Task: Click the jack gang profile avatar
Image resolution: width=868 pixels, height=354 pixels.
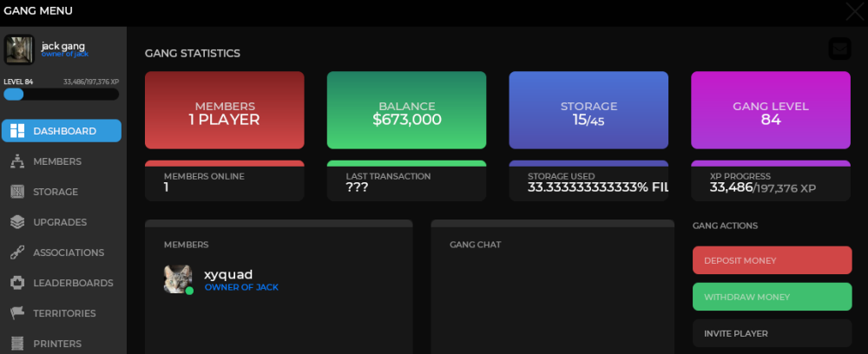Action: (19, 49)
